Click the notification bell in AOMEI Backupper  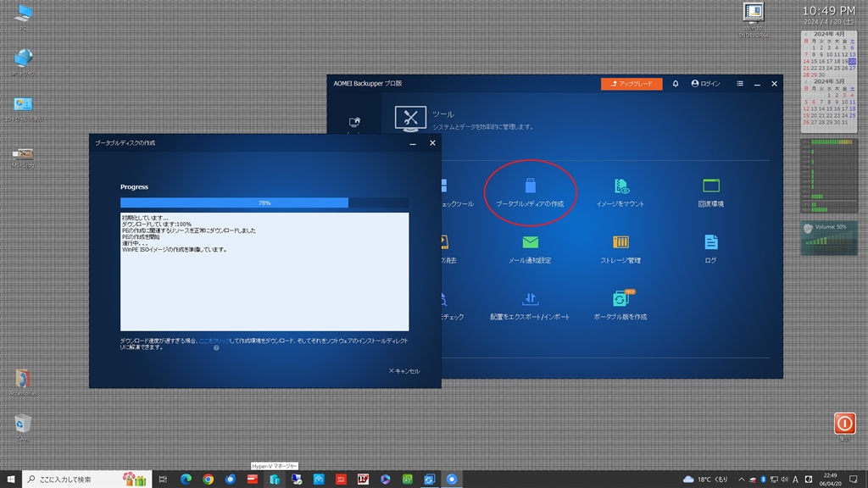click(x=676, y=84)
